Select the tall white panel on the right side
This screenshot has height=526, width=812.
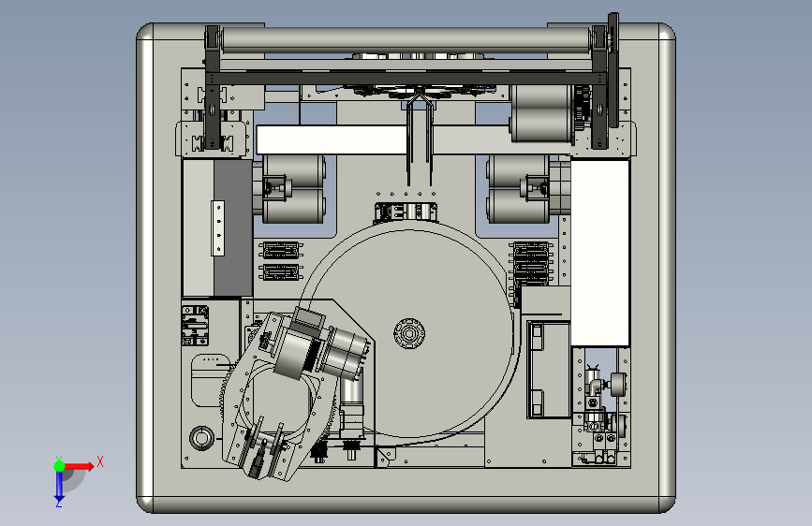point(599,253)
